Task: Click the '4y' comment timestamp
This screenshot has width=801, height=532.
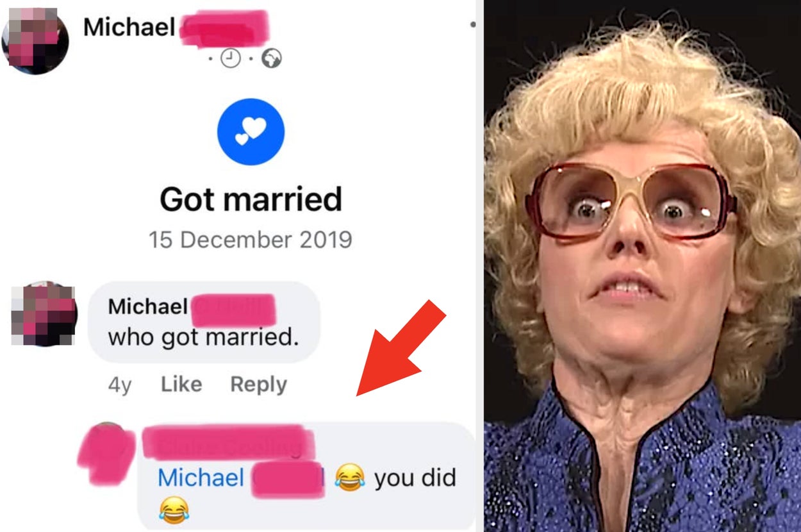Action: (x=120, y=385)
